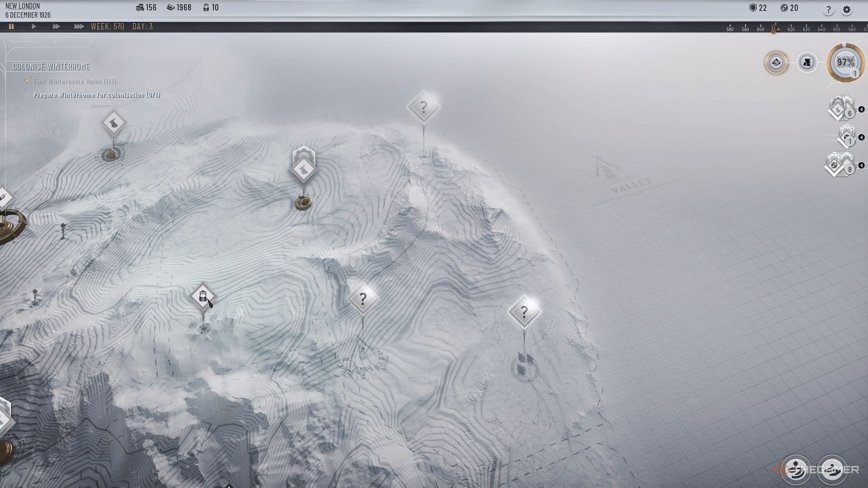Screen dimensions: 868x488
Task: Click the shield guard squads icon showing 22
Action: pyautogui.click(x=753, y=8)
